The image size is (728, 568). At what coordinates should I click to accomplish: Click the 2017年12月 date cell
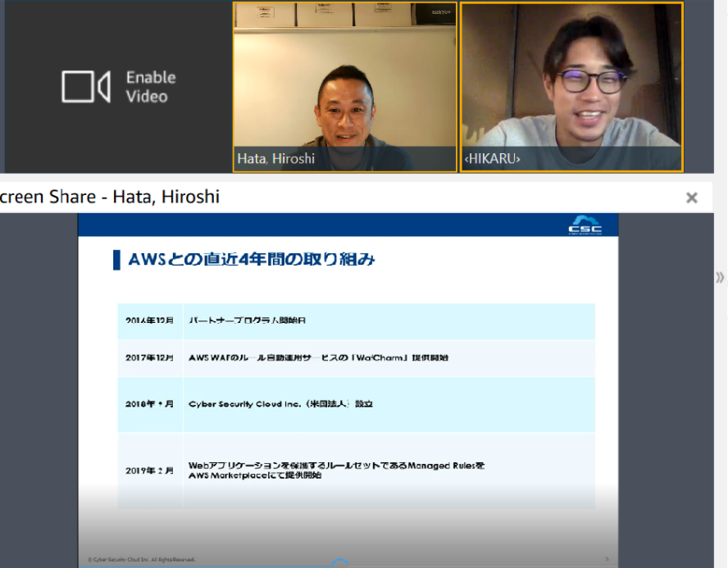pyautogui.click(x=149, y=358)
